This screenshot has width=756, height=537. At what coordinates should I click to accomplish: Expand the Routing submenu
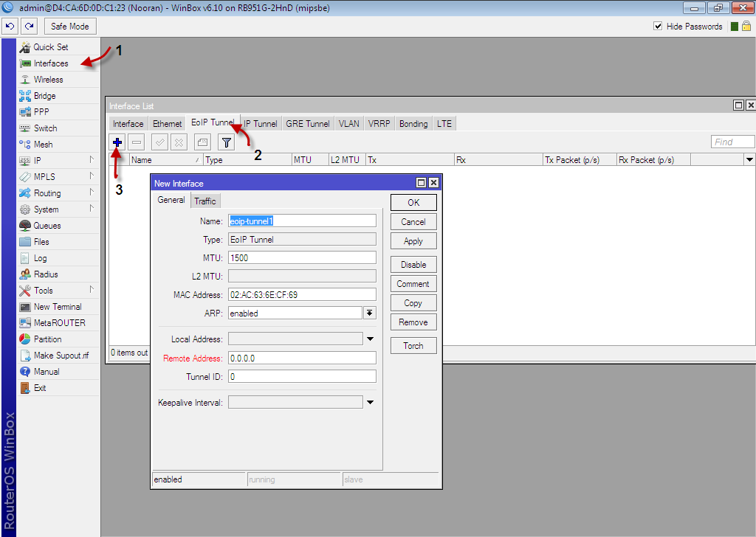tap(92, 193)
